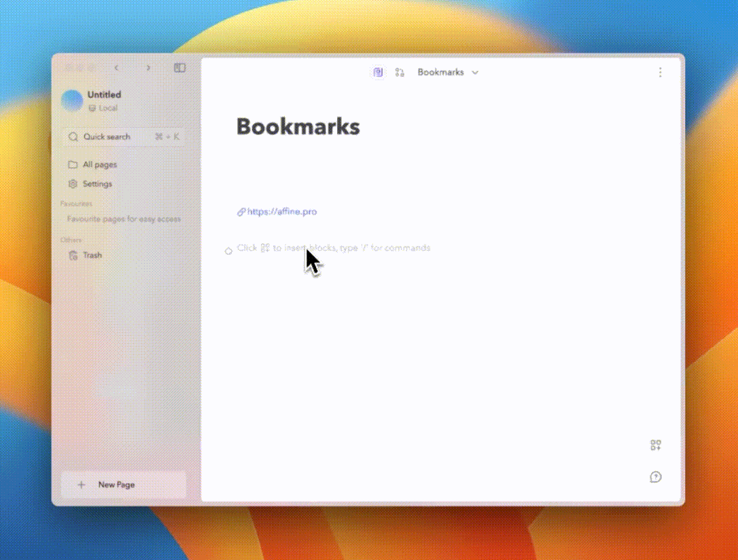The width and height of the screenshot is (738, 560).
Task: Click the Settings gear icon
Action: coord(73,184)
